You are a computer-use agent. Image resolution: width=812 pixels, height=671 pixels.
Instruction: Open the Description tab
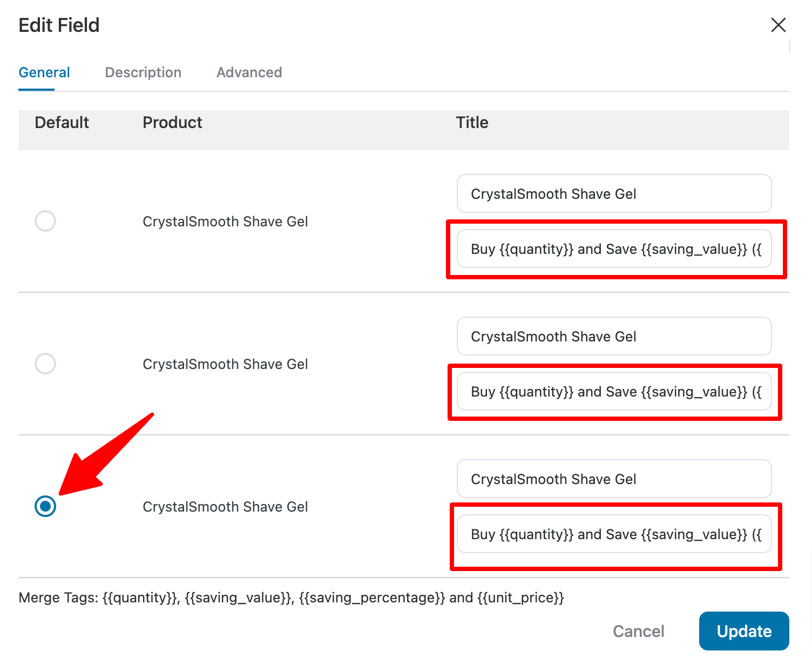[143, 72]
